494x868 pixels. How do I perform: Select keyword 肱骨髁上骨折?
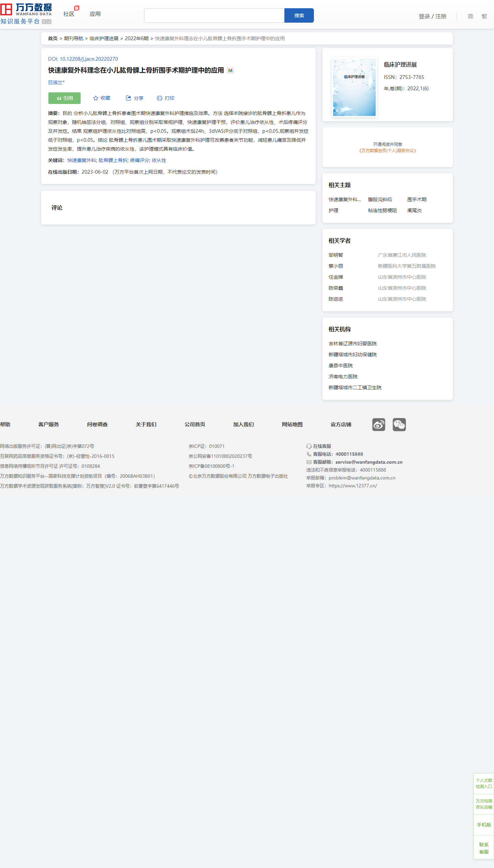(113, 160)
